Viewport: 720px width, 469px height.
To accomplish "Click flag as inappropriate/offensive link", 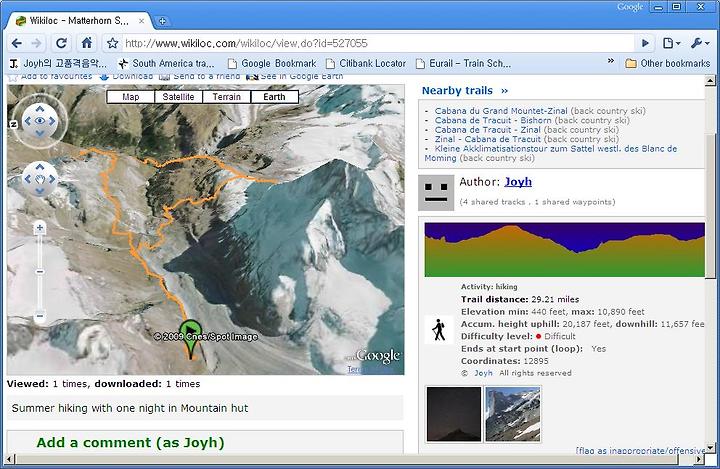I will coord(641,451).
